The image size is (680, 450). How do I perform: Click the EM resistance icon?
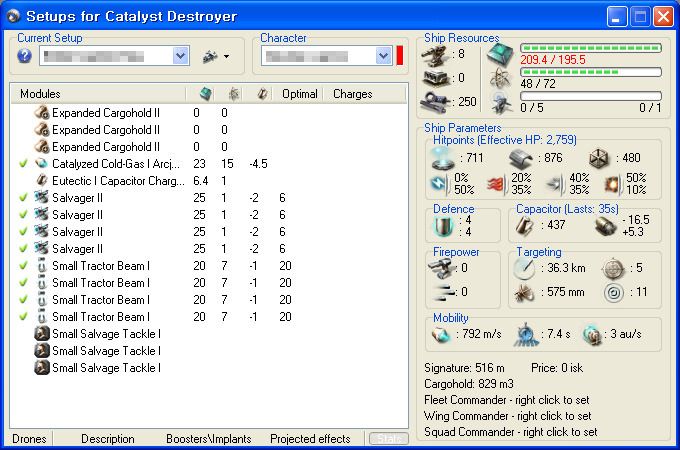439,183
